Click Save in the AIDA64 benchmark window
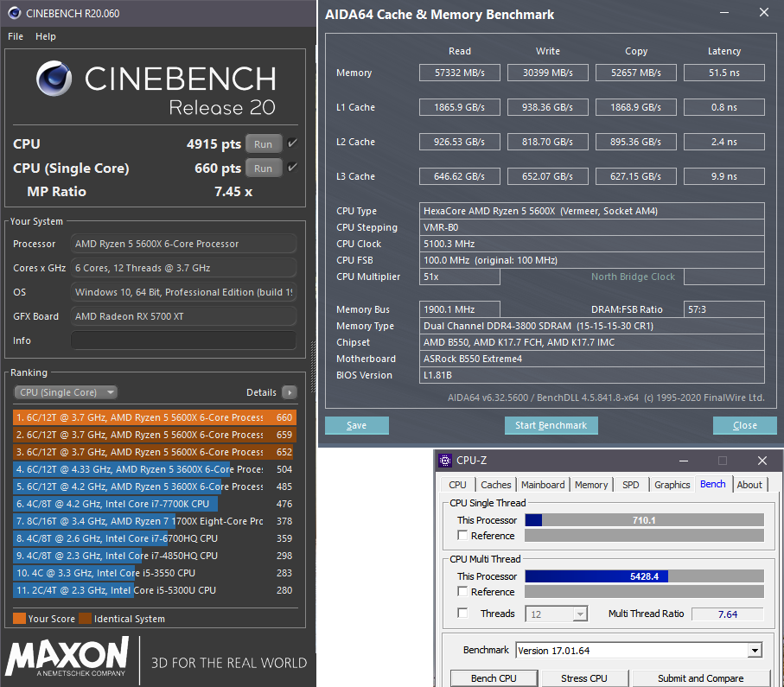 pyautogui.click(x=356, y=425)
